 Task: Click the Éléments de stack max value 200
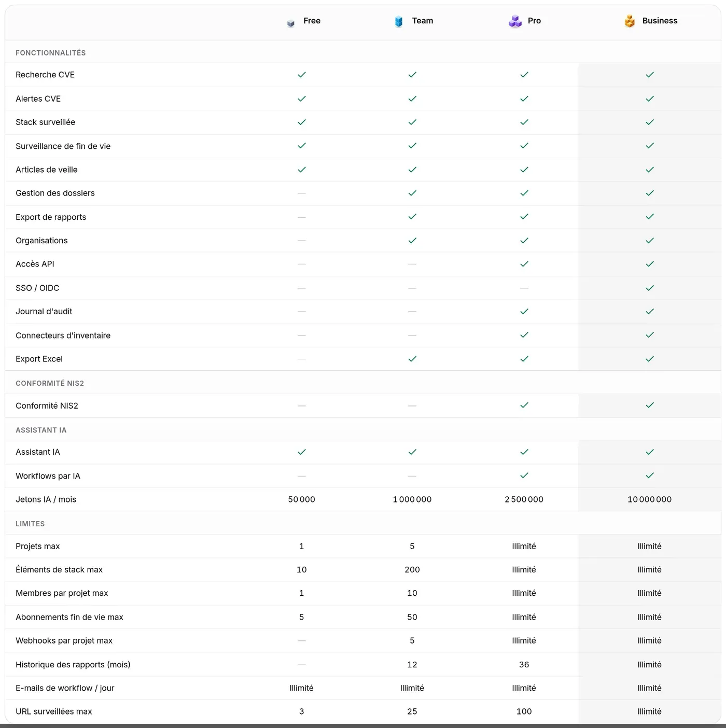[x=412, y=570]
